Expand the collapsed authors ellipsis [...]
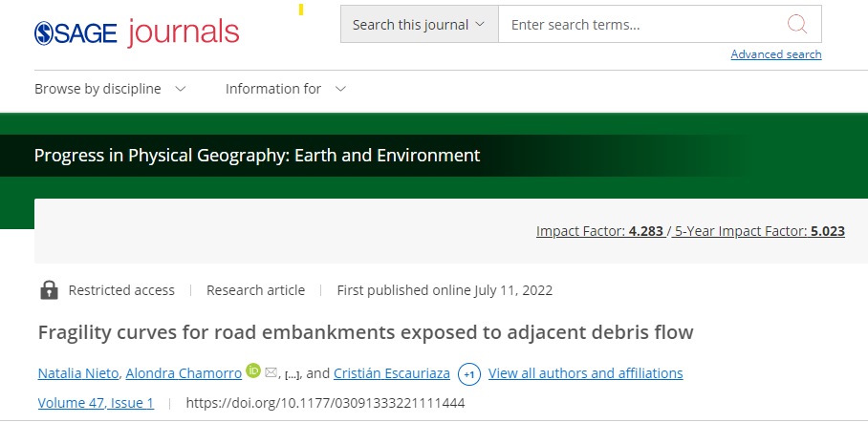Image resolution: width=868 pixels, height=423 pixels. [292, 375]
